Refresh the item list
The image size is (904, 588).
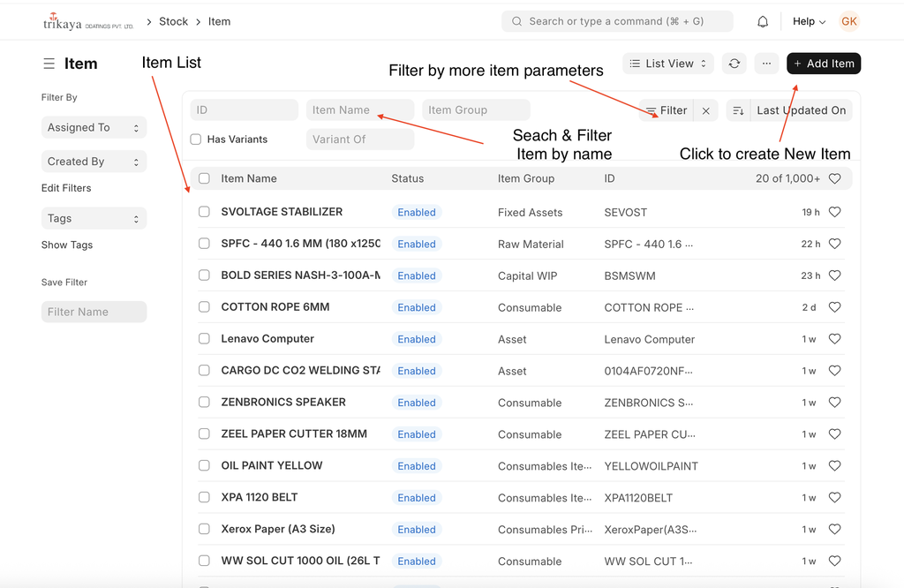click(x=734, y=64)
